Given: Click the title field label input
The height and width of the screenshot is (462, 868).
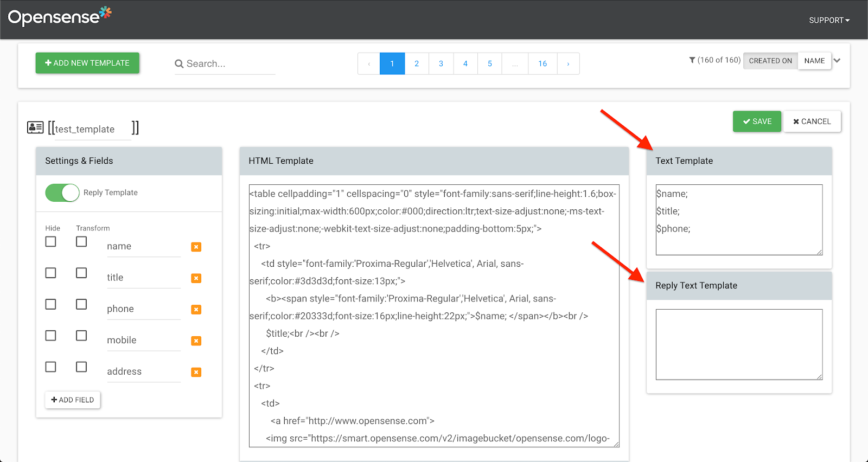Looking at the screenshot, I should tap(144, 278).
